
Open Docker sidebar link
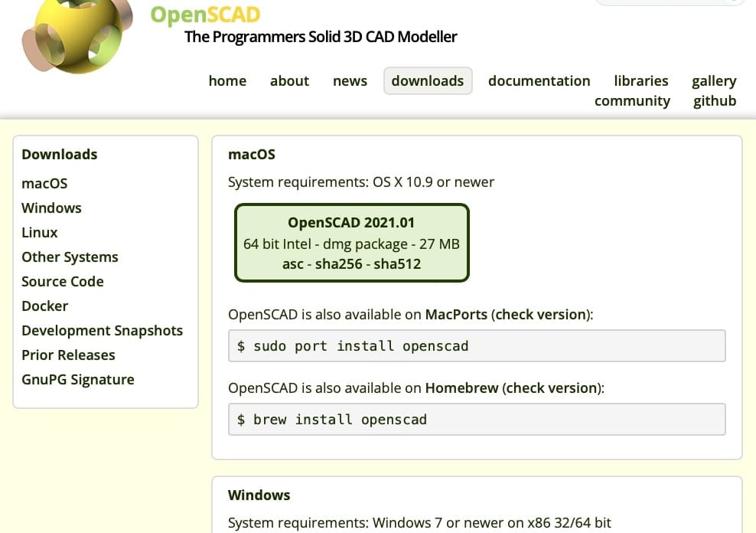pos(45,306)
